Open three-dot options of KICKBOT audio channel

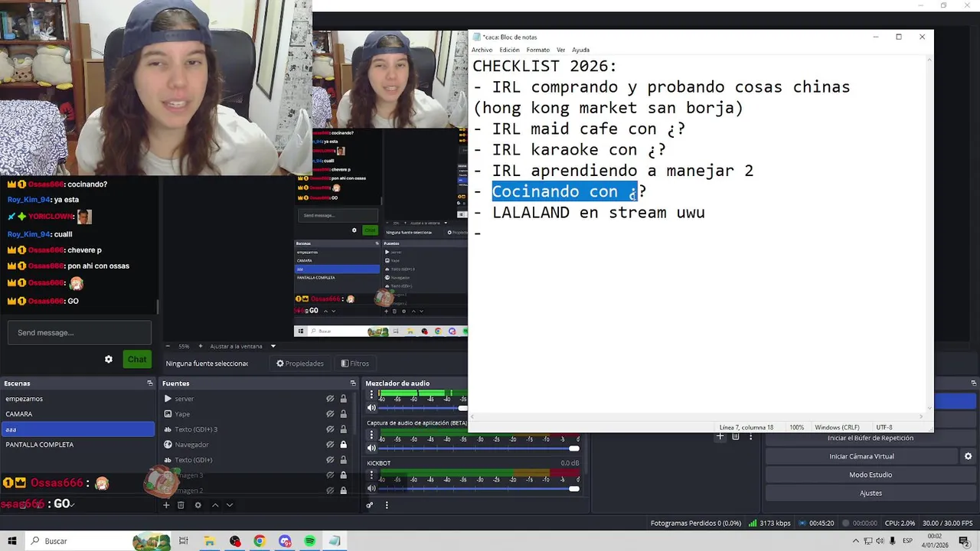pyautogui.click(x=372, y=476)
